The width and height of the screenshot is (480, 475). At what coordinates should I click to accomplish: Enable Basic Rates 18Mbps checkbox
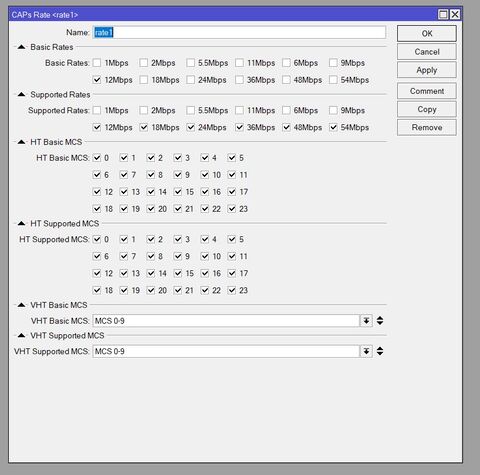point(144,80)
